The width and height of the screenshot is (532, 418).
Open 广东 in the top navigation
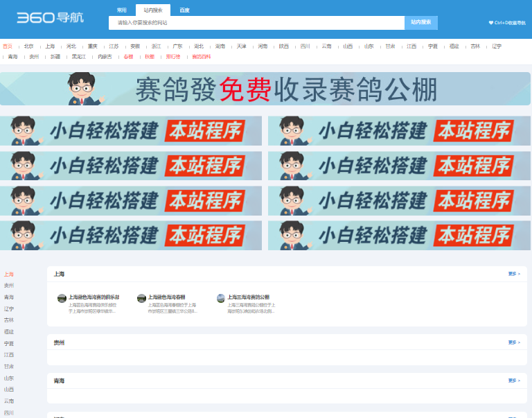click(x=178, y=46)
